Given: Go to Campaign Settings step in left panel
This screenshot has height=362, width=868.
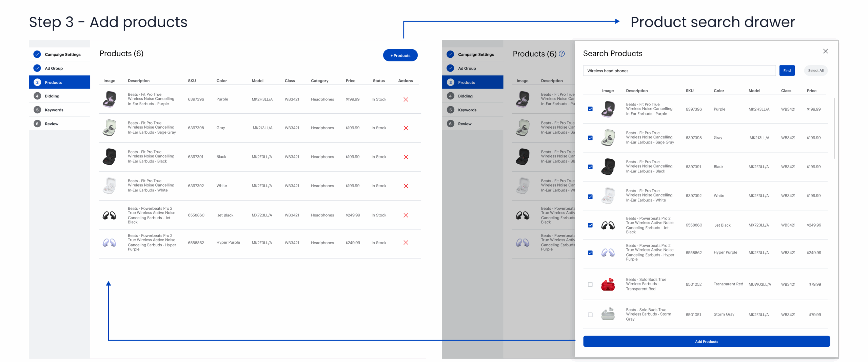Looking at the screenshot, I should tap(59, 54).
